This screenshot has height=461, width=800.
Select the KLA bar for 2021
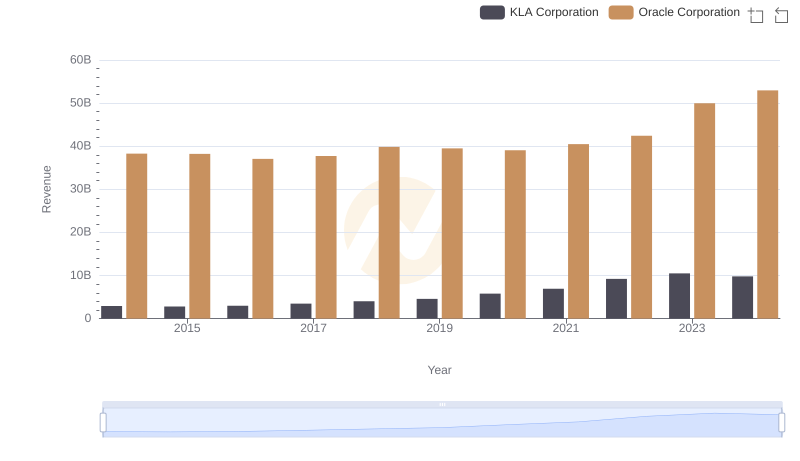click(554, 304)
